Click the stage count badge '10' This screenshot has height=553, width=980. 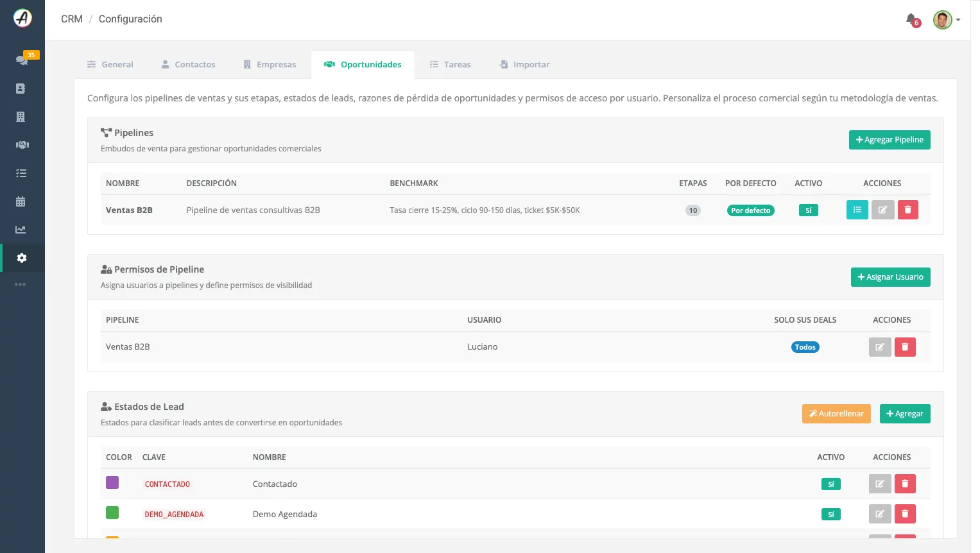click(x=693, y=210)
